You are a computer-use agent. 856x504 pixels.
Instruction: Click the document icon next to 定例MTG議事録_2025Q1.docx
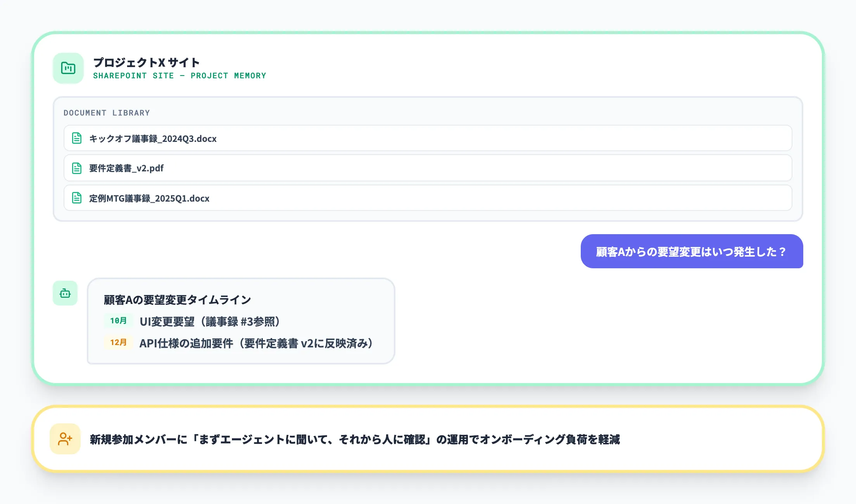click(x=76, y=198)
